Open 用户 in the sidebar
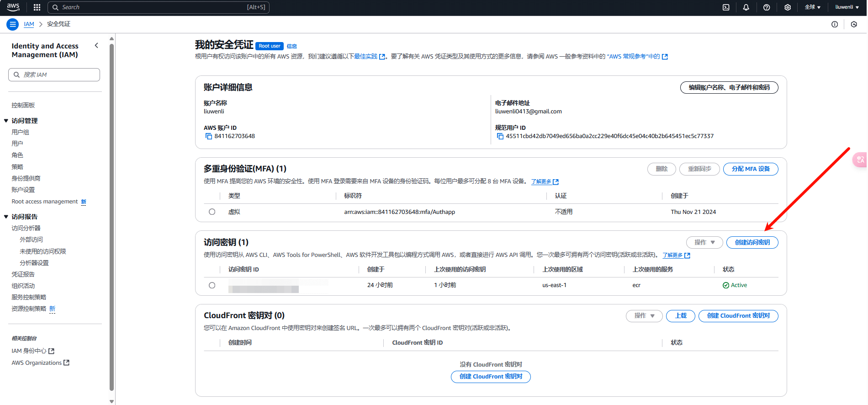The width and height of the screenshot is (868, 405). point(17,144)
